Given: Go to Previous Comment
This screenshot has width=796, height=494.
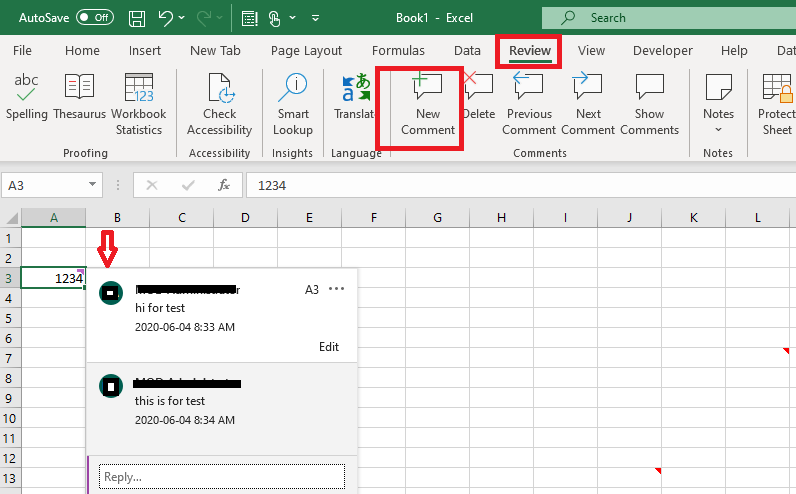Looking at the screenshot, I should click(529, 104).
